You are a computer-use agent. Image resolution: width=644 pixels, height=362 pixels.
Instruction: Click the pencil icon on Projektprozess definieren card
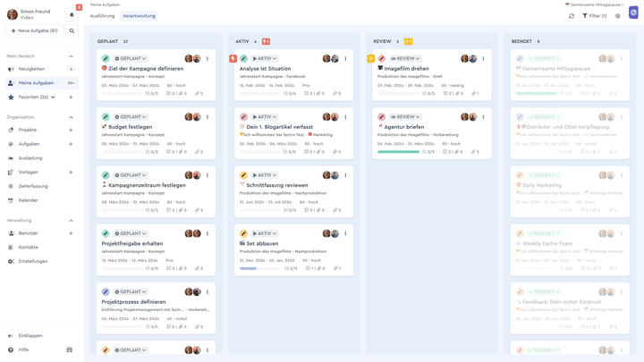click(106, 291)
